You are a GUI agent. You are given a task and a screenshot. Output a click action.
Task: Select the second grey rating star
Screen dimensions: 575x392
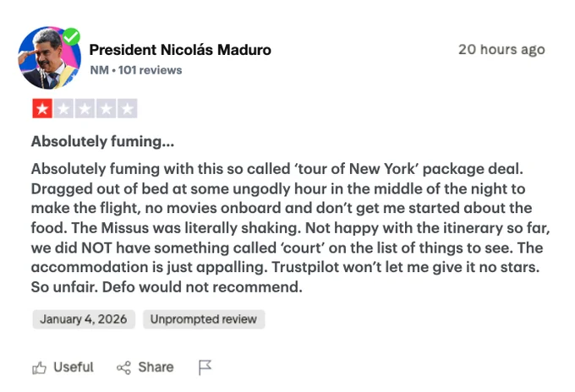(63, 108)
